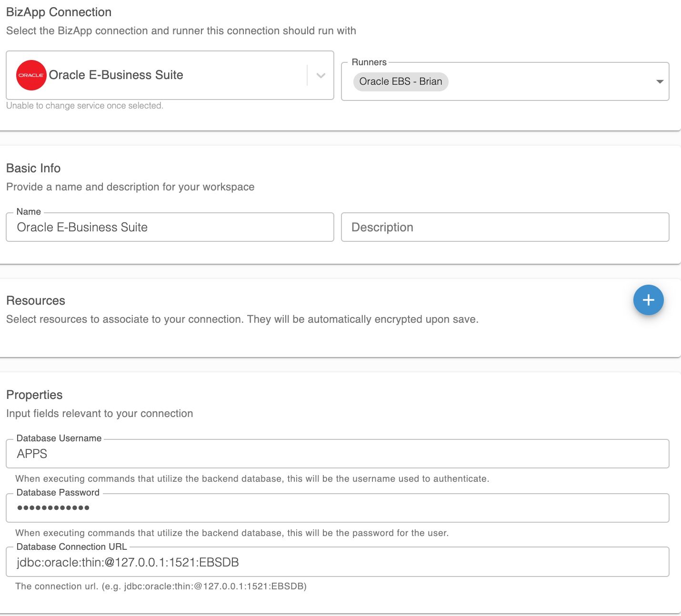Click the Oracle E-Business Suite service selector
The image size is (681, 616).
170,75
